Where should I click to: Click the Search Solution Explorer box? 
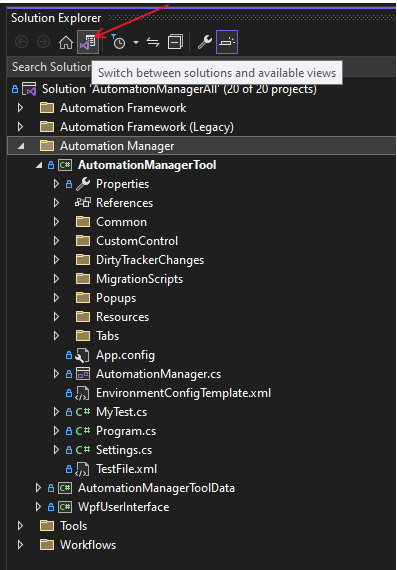pos(51,67)
